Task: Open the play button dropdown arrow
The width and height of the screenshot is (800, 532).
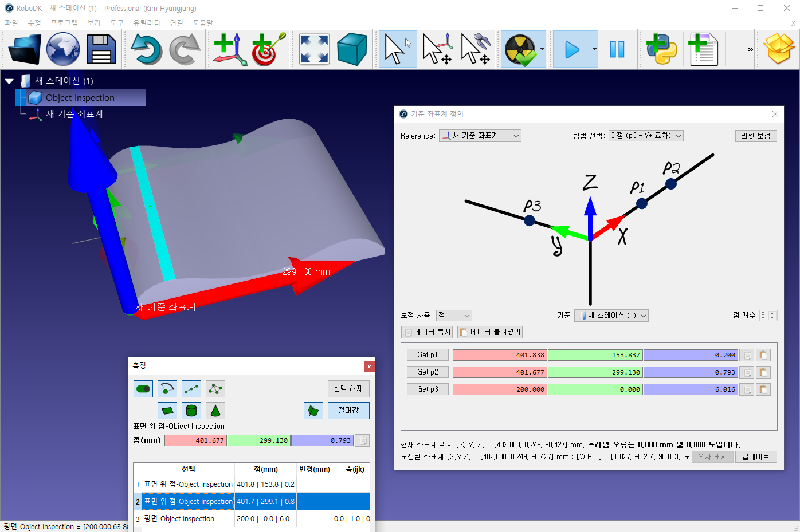Action: (594, 49)
